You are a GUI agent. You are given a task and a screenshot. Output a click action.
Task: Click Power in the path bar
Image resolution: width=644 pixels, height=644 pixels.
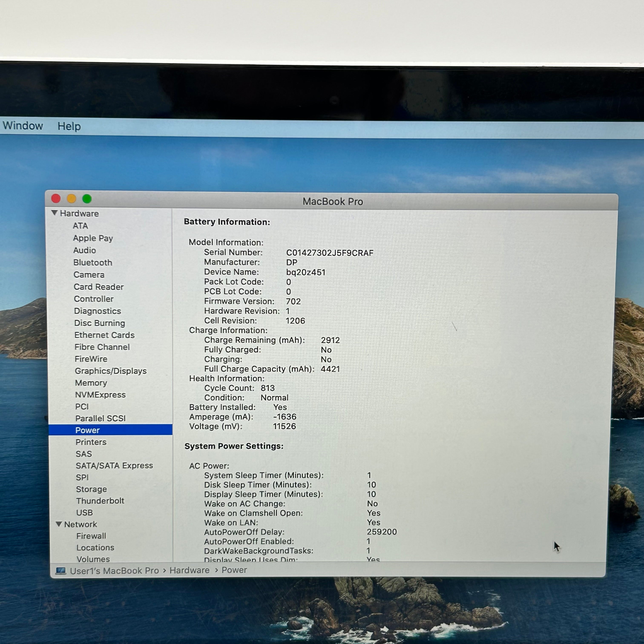(x=234, y=570)
